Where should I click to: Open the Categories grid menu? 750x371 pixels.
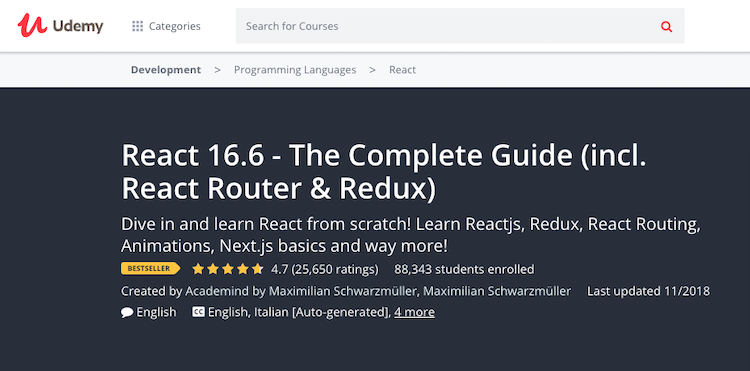pyautogui.click(x=137, y=26)
